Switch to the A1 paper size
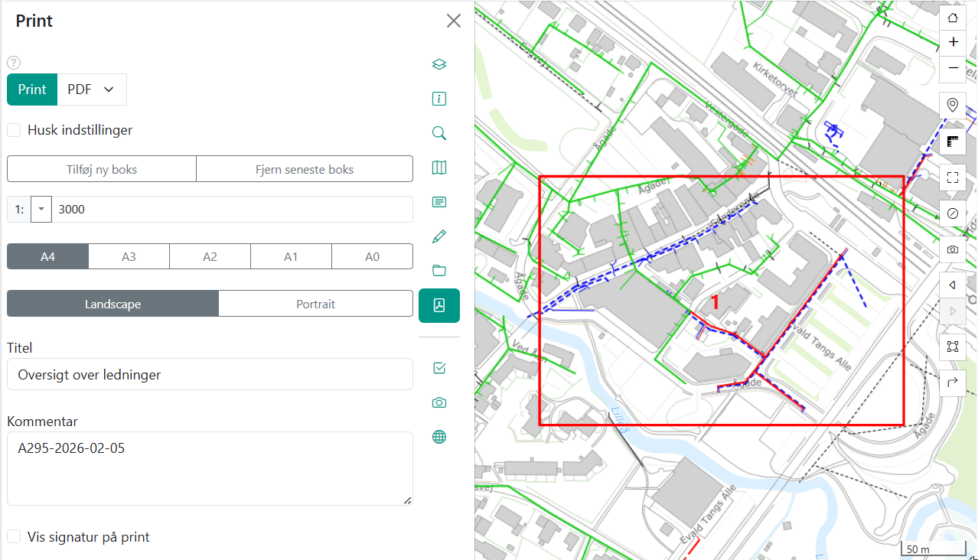 [x=291, y=256]
